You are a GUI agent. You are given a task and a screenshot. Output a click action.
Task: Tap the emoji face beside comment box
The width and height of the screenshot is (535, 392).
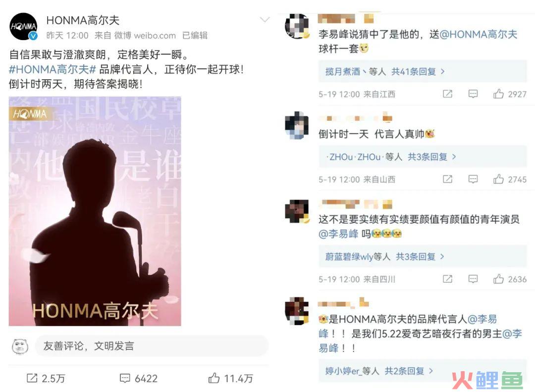(x=20, y=346)
